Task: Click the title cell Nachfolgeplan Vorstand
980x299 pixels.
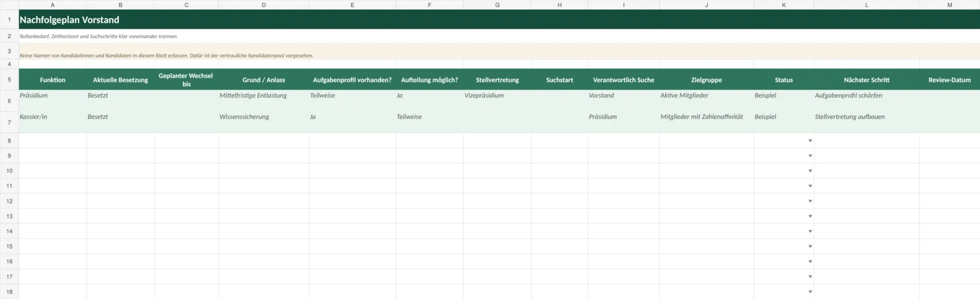Action: [x=69, y=20]
